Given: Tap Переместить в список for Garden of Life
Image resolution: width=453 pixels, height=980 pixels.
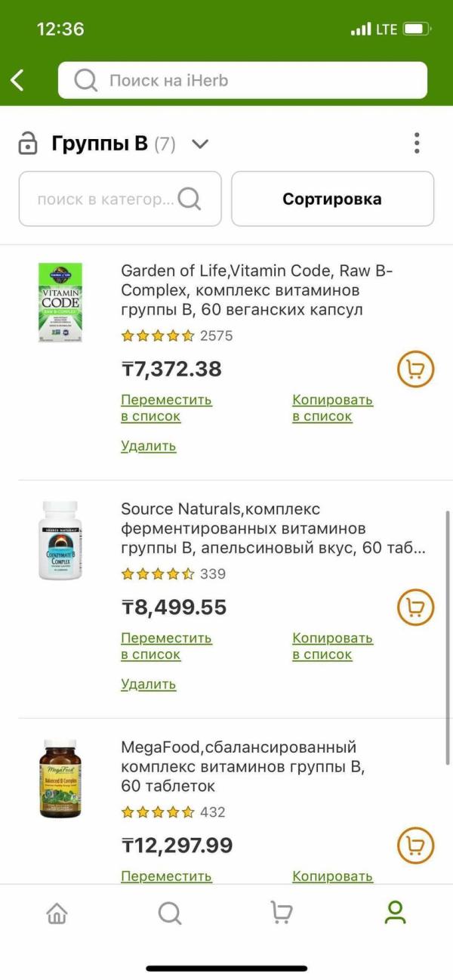Looking at the screenshot, I should 166,408.
